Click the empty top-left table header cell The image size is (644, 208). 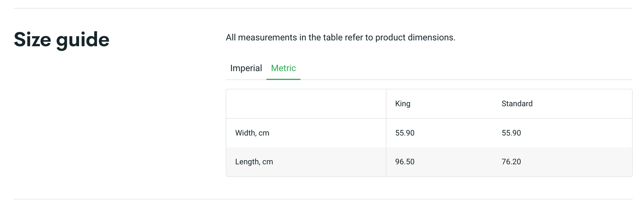306,104
